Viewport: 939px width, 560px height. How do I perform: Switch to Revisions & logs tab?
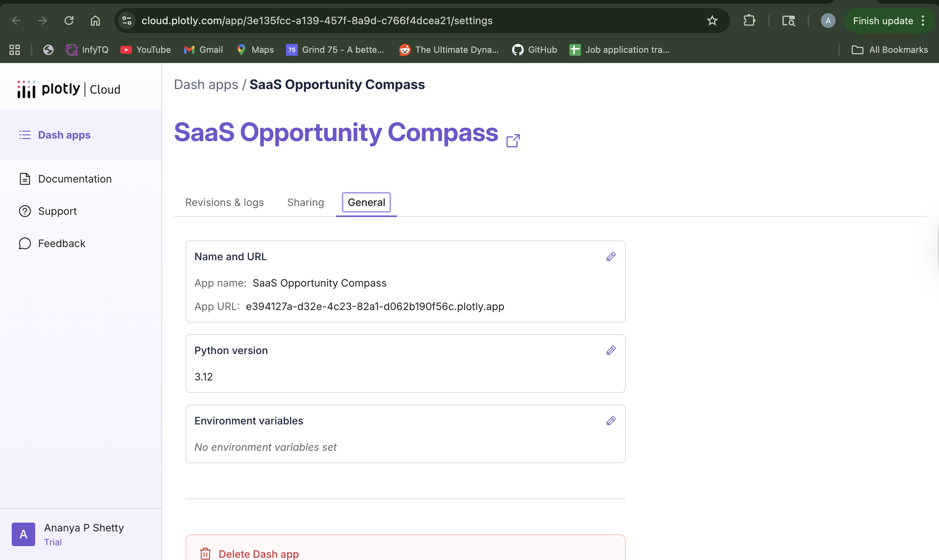click(224, 202)
